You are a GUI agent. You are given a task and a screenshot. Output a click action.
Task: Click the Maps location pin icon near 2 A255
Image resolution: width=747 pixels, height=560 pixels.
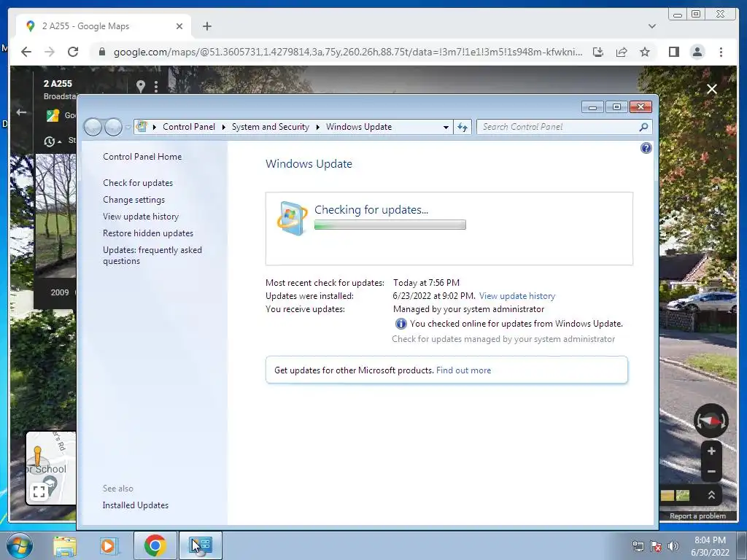[x=141, y=86]
